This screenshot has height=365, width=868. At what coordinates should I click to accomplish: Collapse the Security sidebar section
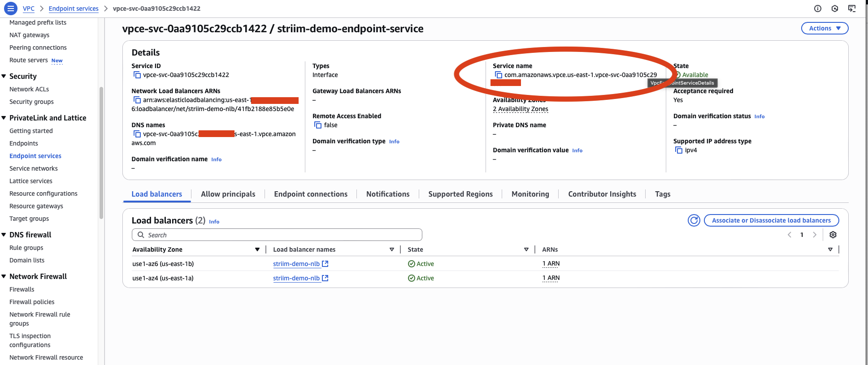click(x=4, y=77)
